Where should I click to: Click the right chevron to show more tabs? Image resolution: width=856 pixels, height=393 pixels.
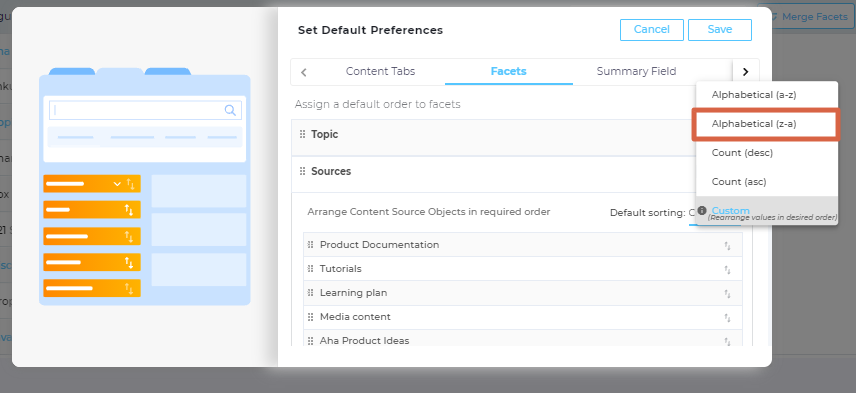(x=746, y=72)
